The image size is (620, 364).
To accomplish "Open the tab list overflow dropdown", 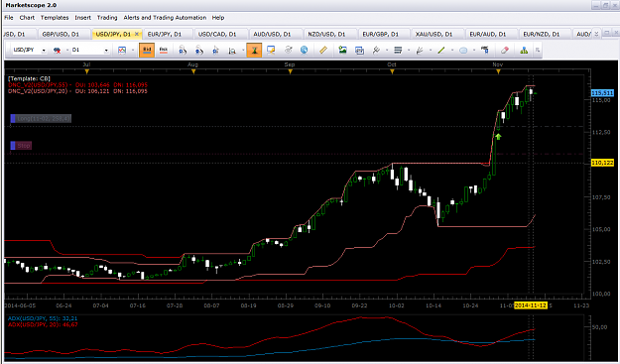I will pos(596,34).
